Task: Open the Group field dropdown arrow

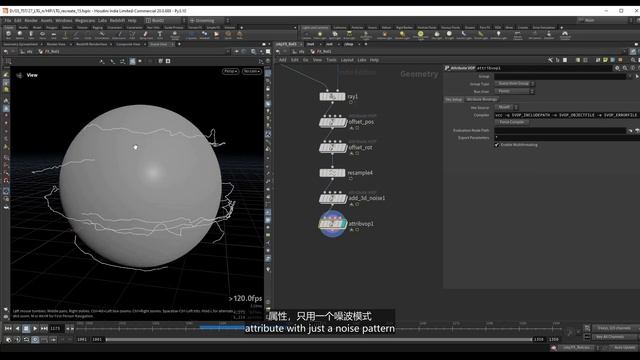Action: (631, 76)
